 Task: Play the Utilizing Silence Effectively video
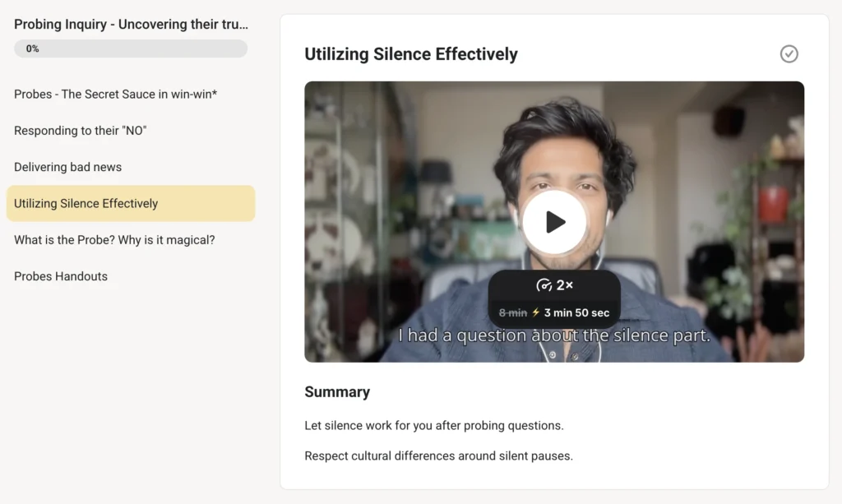554,222
